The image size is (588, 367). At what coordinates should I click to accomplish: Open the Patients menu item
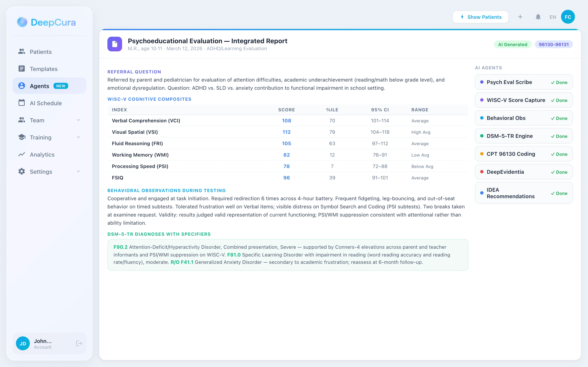click(41, 52)
